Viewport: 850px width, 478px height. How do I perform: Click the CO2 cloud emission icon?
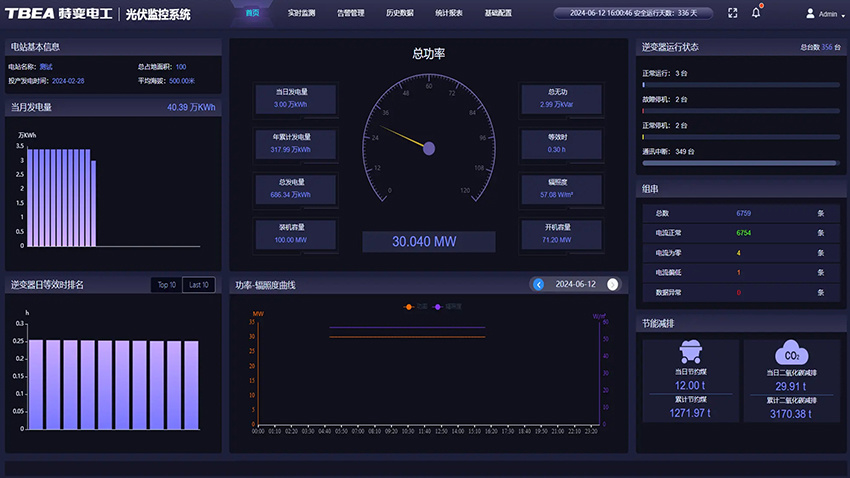pos(790,353)
